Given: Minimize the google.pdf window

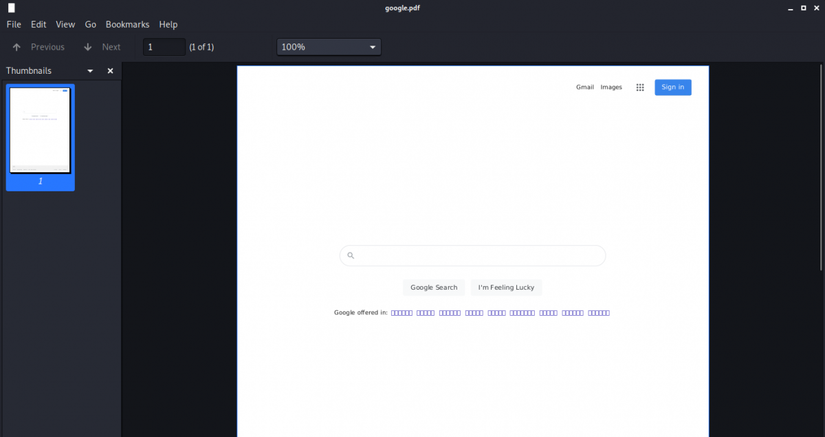Looking at the screenshot, I should point(790,8).
